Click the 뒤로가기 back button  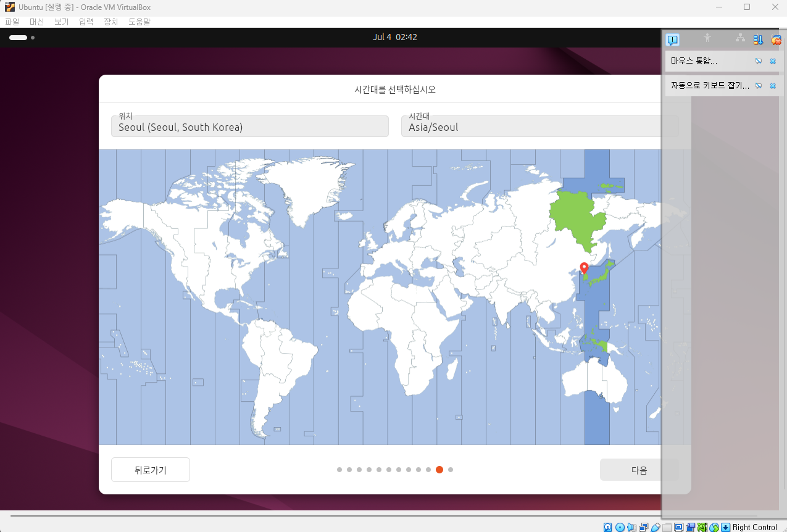pyautogui.click(x=151, y=470)
